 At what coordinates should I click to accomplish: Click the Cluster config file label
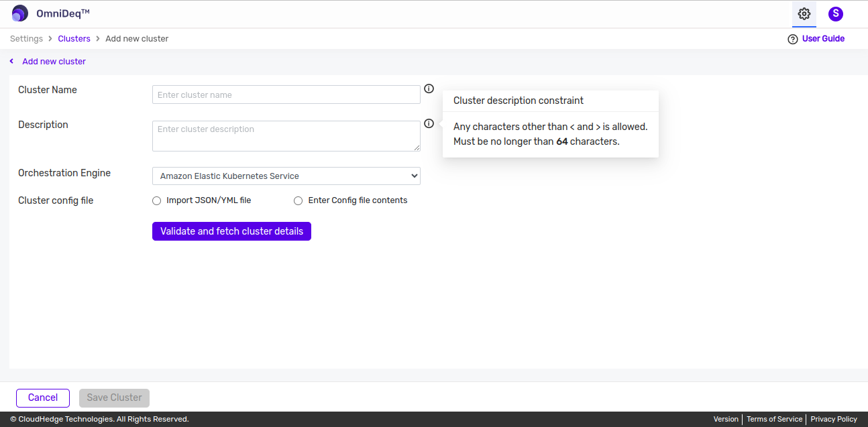pos(56,200)
